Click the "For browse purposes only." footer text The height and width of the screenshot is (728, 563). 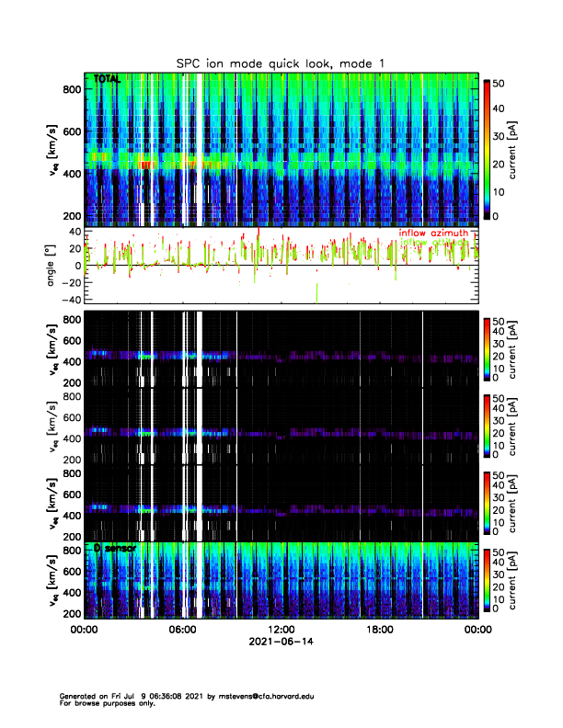pos(106,703)
